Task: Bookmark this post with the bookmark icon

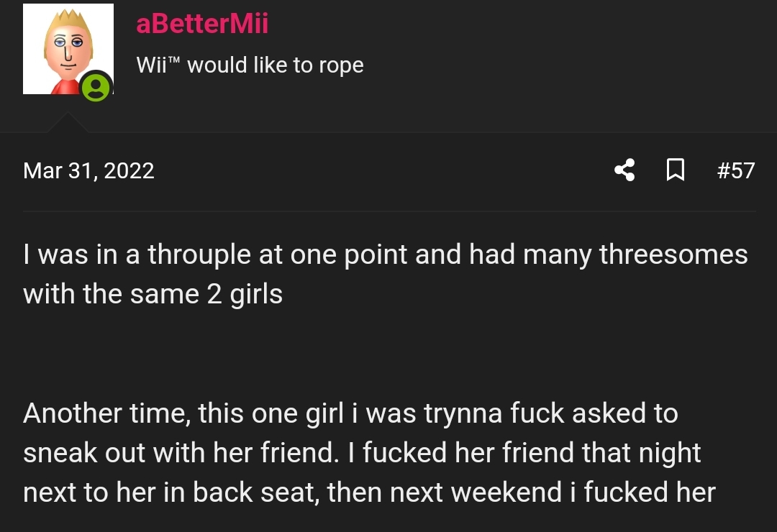Action: coord(676,170)
